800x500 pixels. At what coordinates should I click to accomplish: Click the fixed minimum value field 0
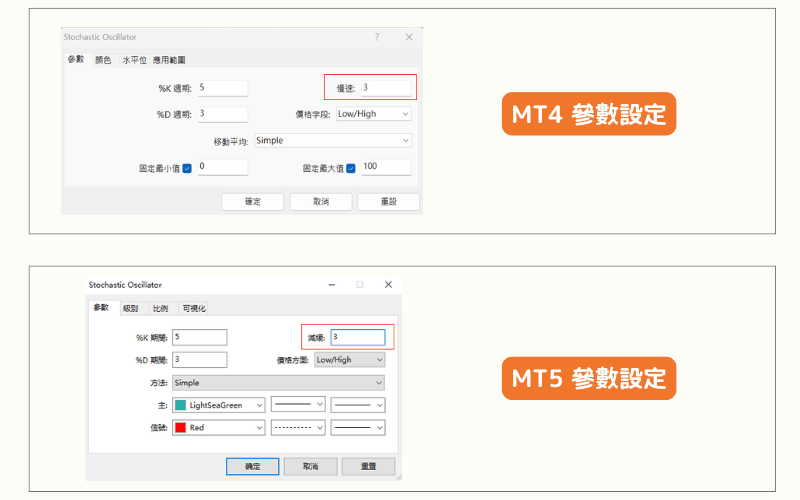click(223, 167)
